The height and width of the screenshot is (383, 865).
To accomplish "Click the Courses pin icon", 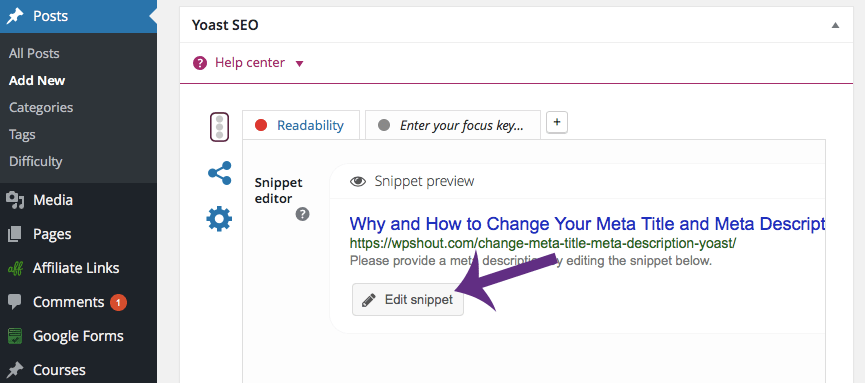I will [x=15, y=369].
